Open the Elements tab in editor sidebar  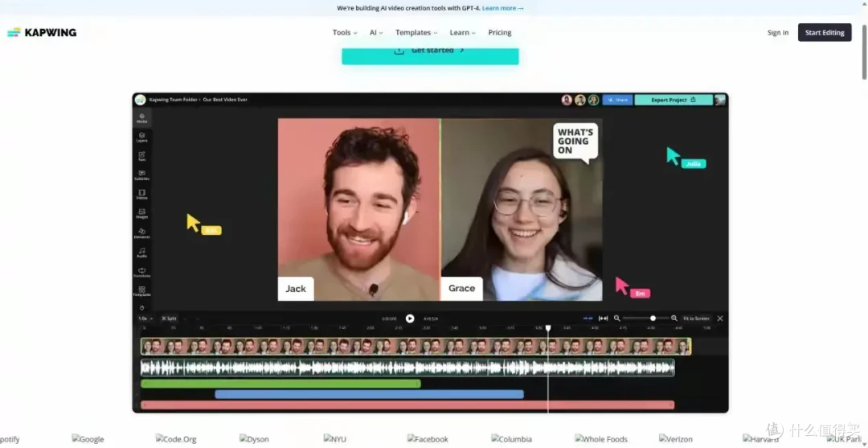(141, 233)
